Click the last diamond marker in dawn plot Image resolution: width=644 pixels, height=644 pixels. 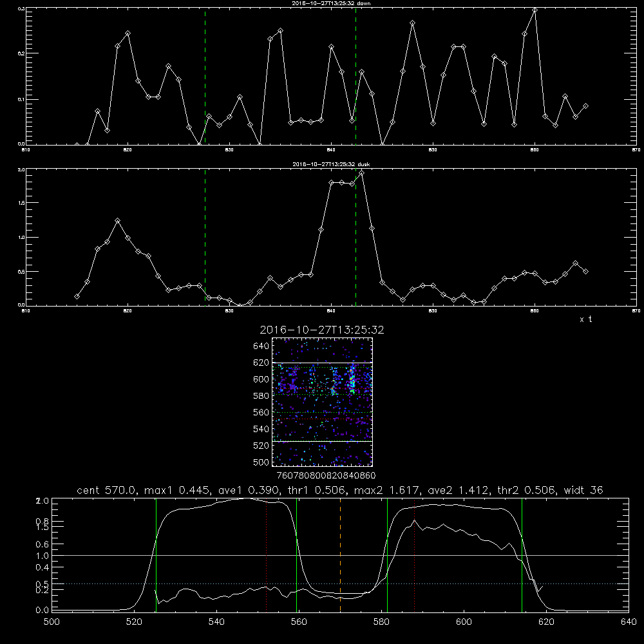585,106
